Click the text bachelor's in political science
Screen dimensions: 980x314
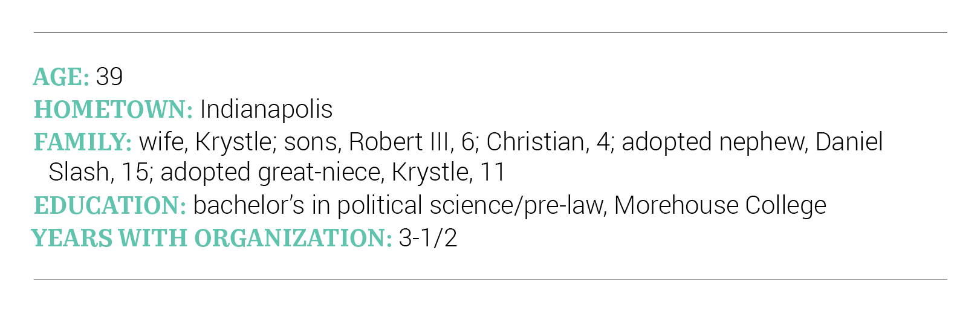coord(352,205)
